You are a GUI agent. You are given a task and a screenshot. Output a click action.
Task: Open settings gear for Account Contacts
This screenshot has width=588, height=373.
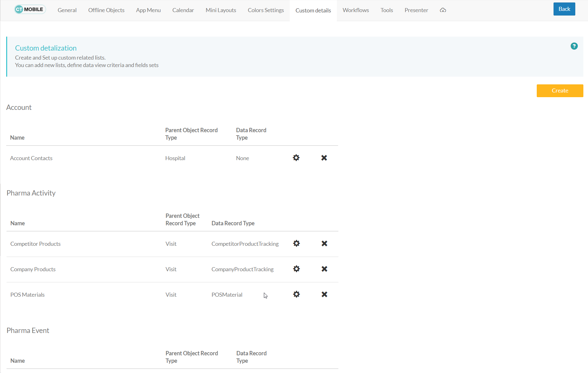point(296,158)
